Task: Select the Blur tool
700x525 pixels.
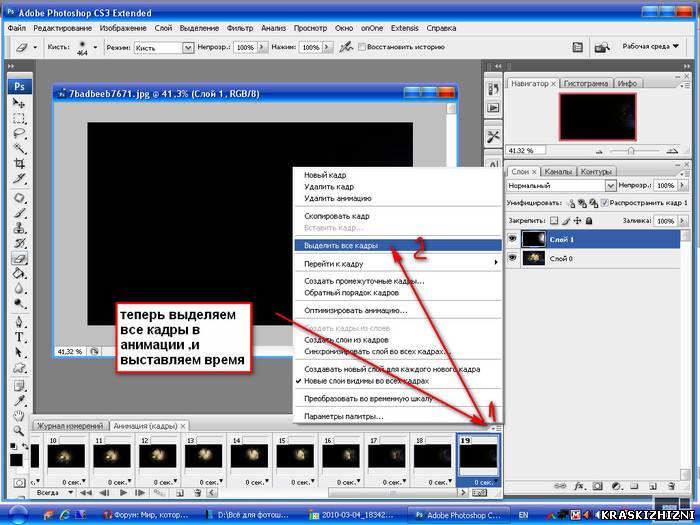Action: [x=19, y=288]
